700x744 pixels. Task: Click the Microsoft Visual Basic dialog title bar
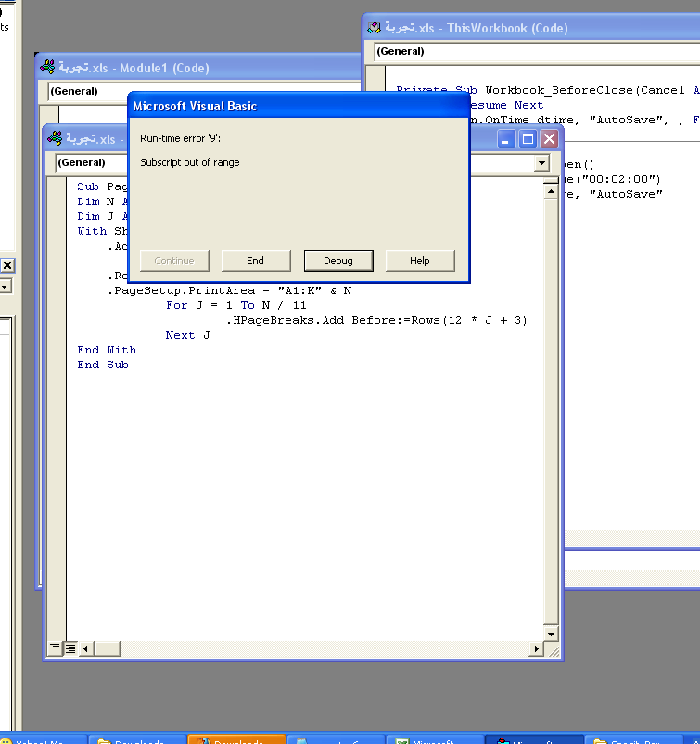[x=299, y=106]
